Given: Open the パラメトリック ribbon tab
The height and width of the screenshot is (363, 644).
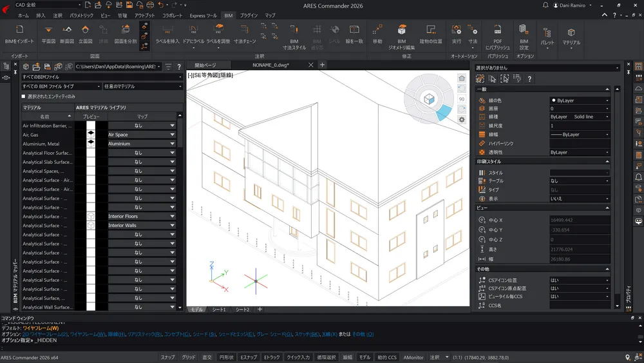Looking at the screenshot, I should 81,15.
